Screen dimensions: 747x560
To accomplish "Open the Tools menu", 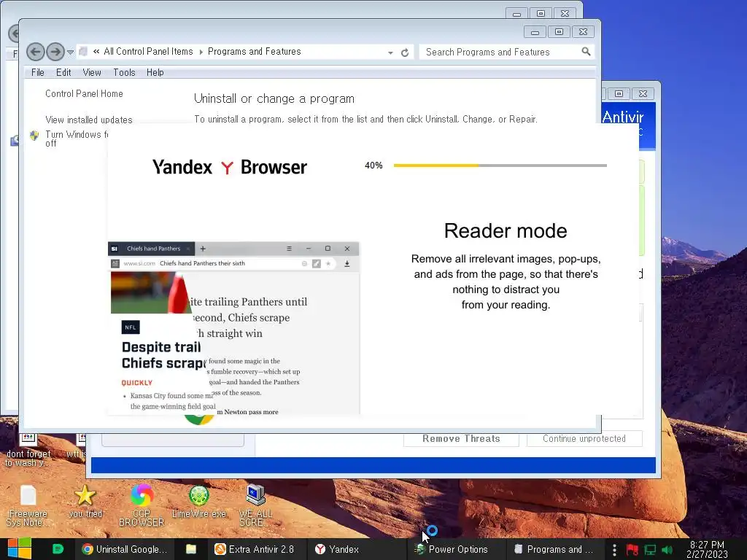I will click(x=124, y=72).
